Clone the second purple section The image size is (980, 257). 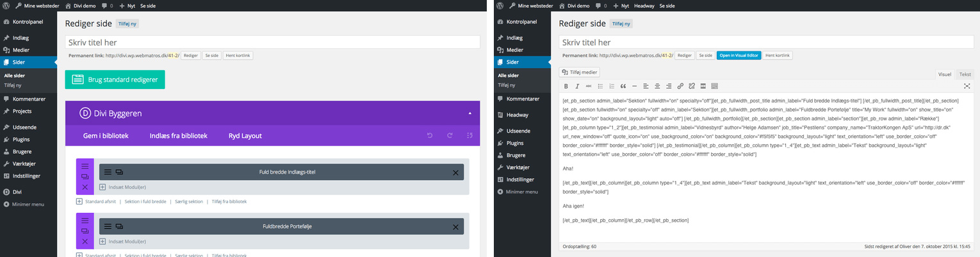coord(85,231)
